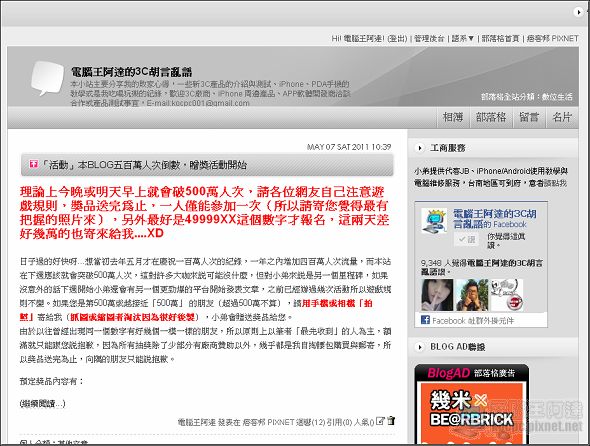Open the 語系 language dropdown

click(x=462, y=38)
